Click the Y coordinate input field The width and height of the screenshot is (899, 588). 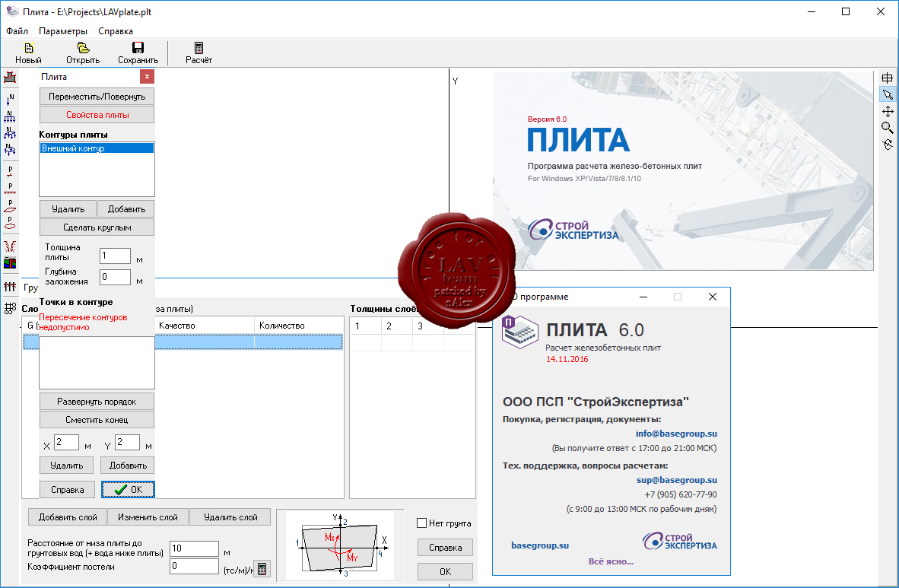click(127, 442)
